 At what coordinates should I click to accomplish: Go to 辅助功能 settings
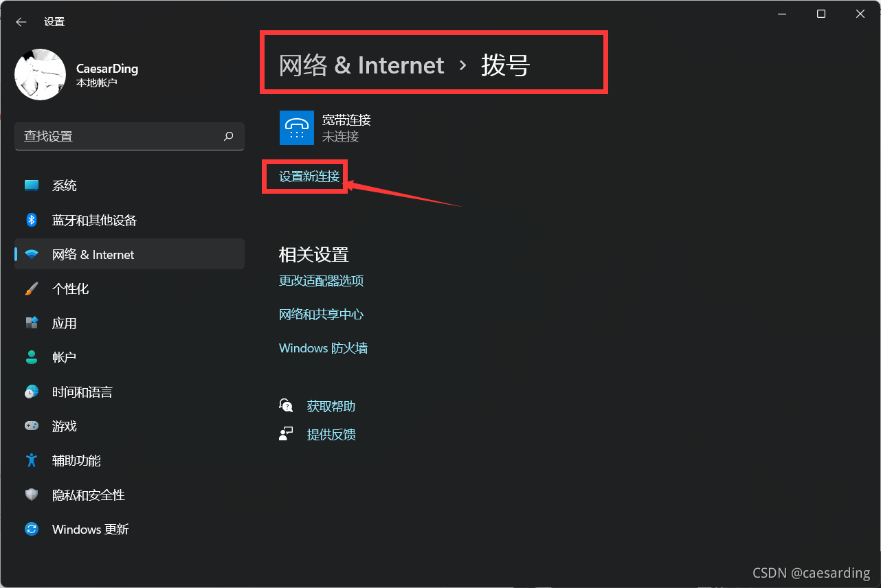click(129, 460)
